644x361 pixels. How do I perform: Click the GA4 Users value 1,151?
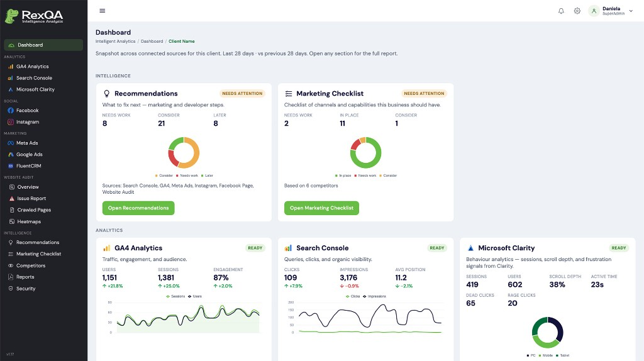pyautogui.click(x=109, y=277)
